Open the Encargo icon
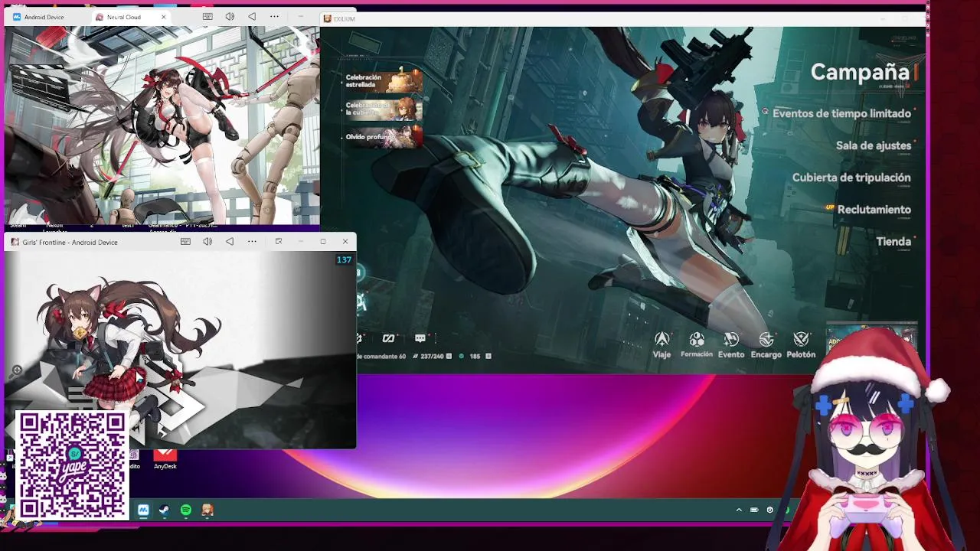 click(x=766, y=345)
